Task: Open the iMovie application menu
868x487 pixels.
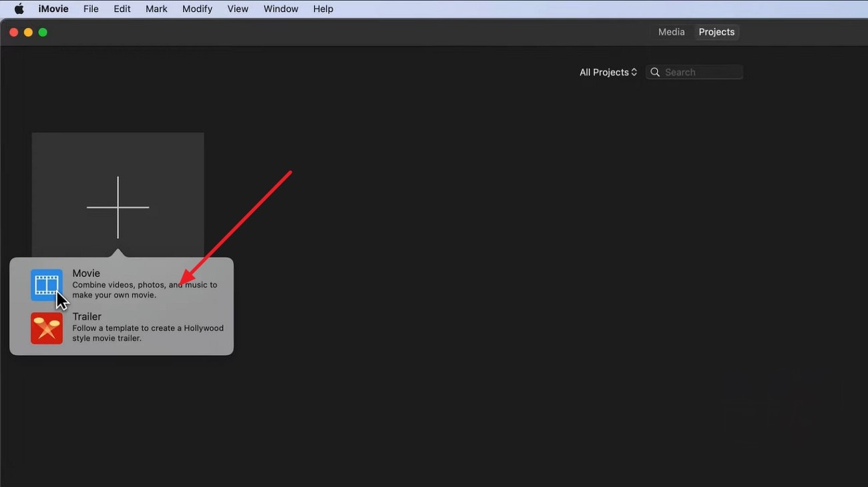Action: pyautogui.click(x=55, y=9)
